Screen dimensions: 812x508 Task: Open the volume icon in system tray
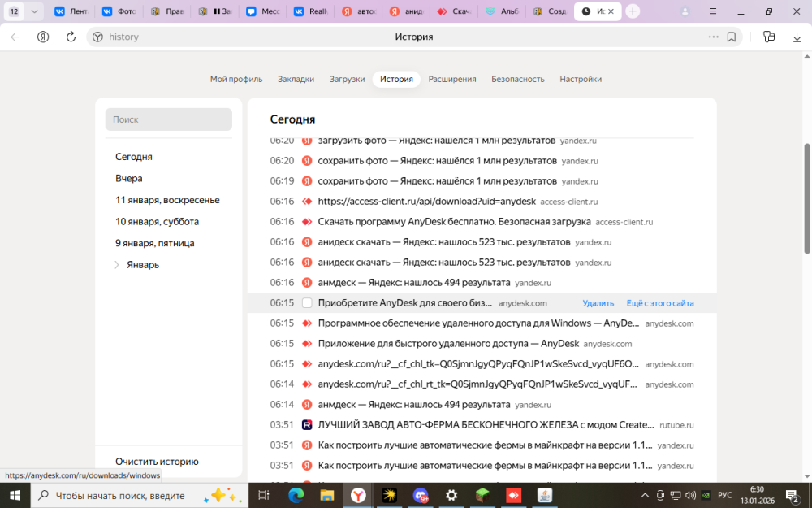click(690, 496)
